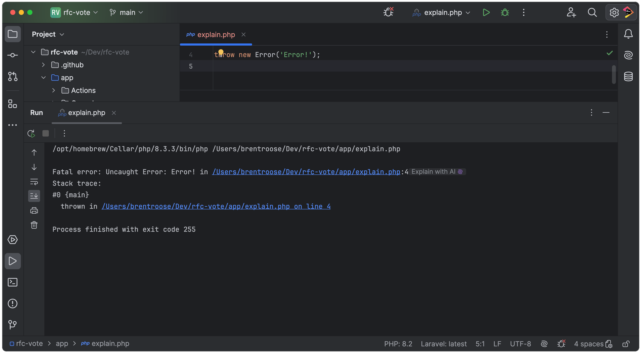This screenshot has height=354, width=644.
Task: Open the Problems tool window
Action: [13, 303]
